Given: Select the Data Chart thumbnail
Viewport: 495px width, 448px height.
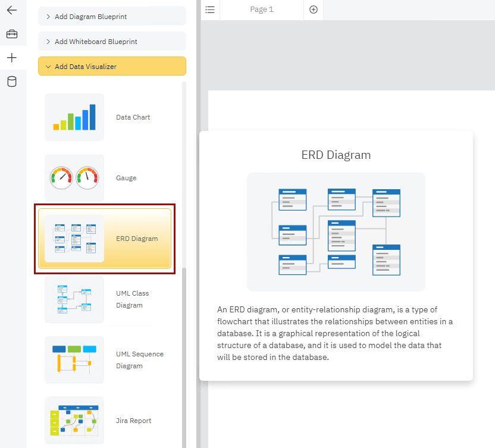Looking at the screenshot, I should click(x=74, y=117).
